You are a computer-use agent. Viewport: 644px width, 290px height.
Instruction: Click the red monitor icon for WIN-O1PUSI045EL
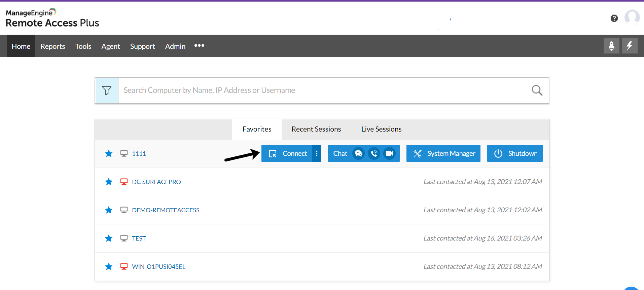click(124, 266)
